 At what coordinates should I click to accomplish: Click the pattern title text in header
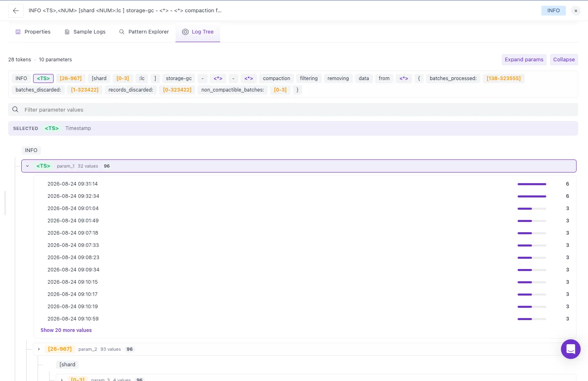click(125, 11)
